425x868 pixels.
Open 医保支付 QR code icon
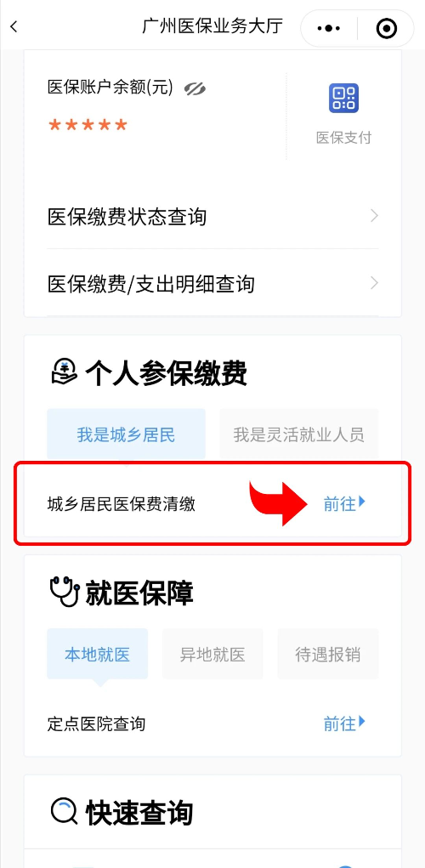343,98
